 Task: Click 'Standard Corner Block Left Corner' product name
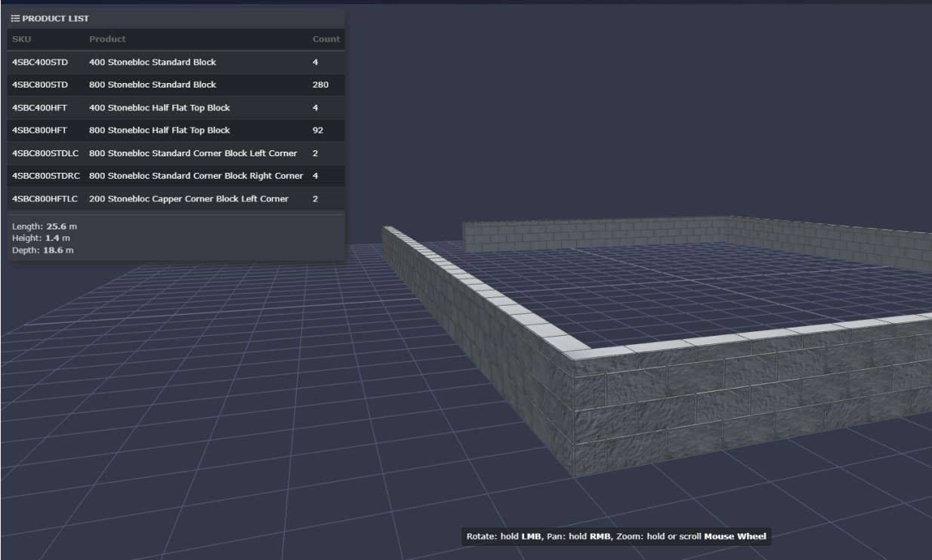[193, 153]
